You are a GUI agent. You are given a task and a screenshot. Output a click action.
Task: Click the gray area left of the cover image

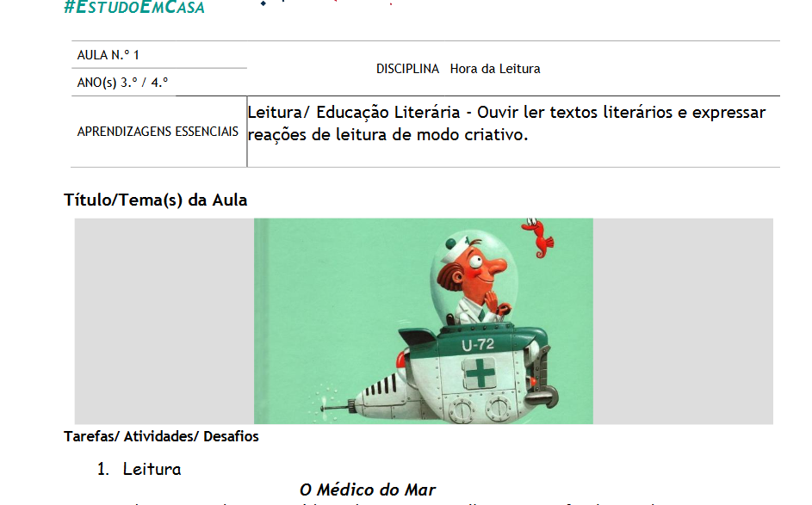164,321
